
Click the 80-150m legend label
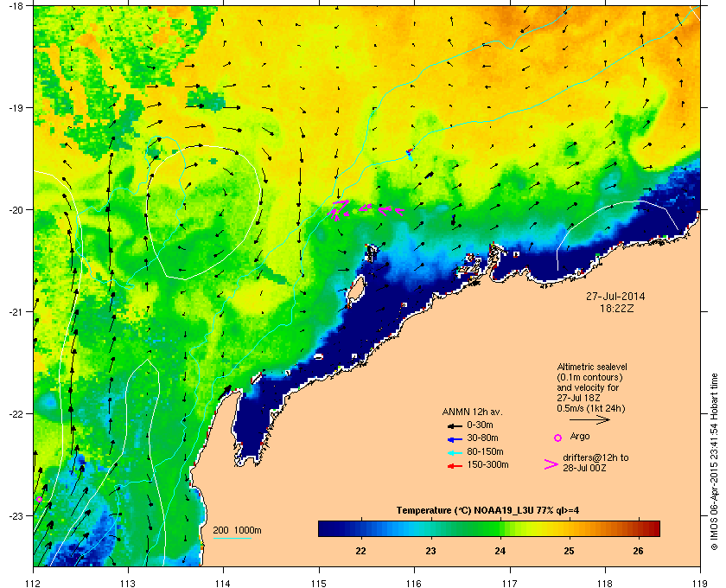point(485,451)
